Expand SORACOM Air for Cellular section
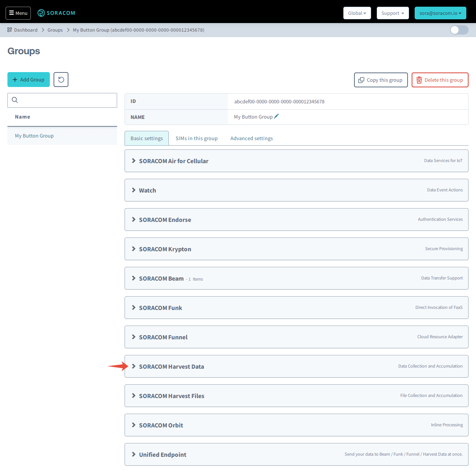This screenshot has width=476, height=475. [296, 161]
